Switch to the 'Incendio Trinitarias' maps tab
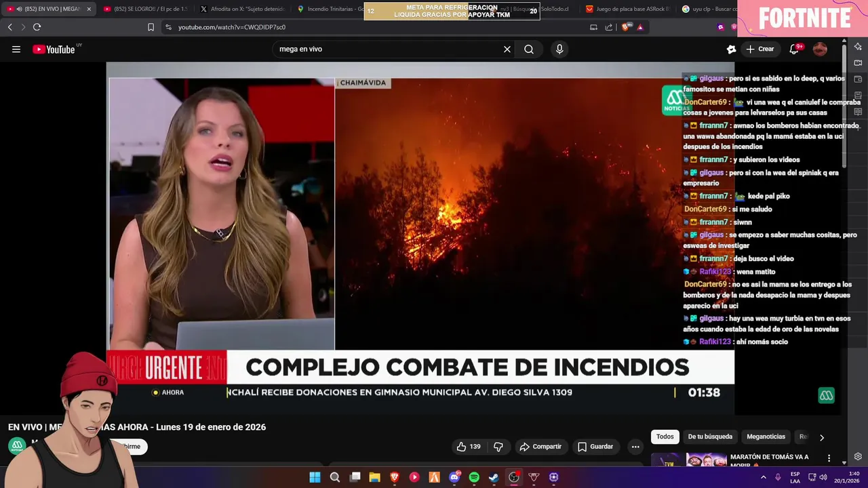The width and height of the screenshot is (868, 488). (330, 9)
